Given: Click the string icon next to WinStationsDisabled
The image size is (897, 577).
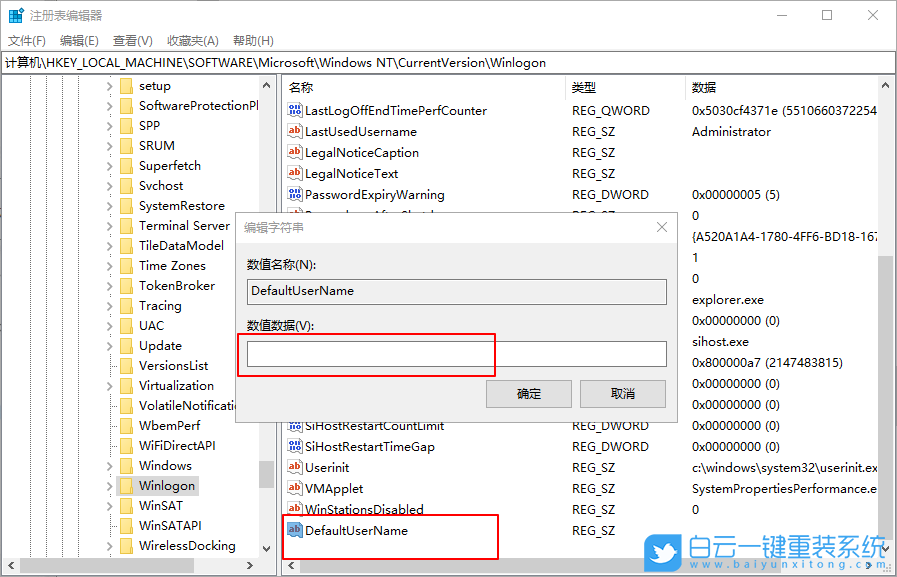Looking at the screenshot, I should [x=295, y=509].
